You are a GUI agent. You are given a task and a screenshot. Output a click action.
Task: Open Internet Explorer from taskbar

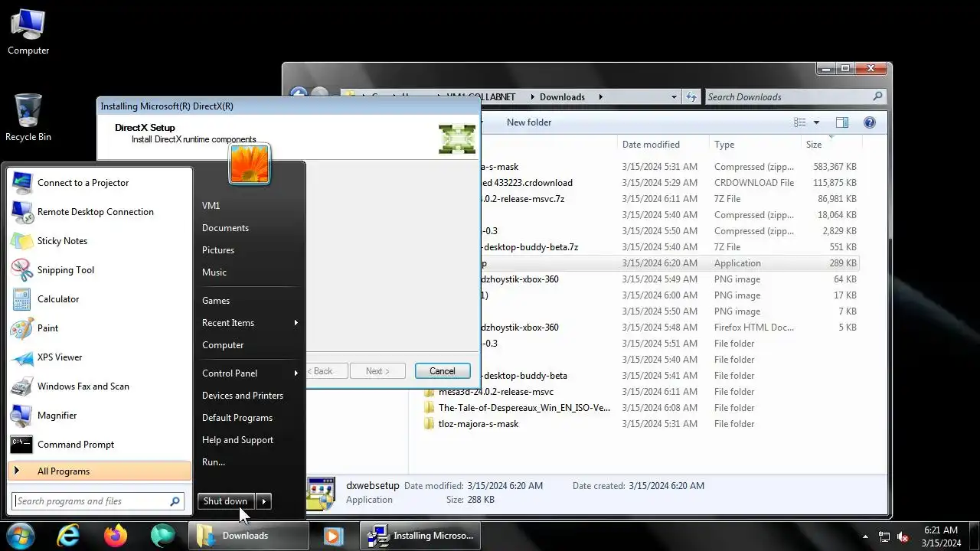(x=68, y=536)
